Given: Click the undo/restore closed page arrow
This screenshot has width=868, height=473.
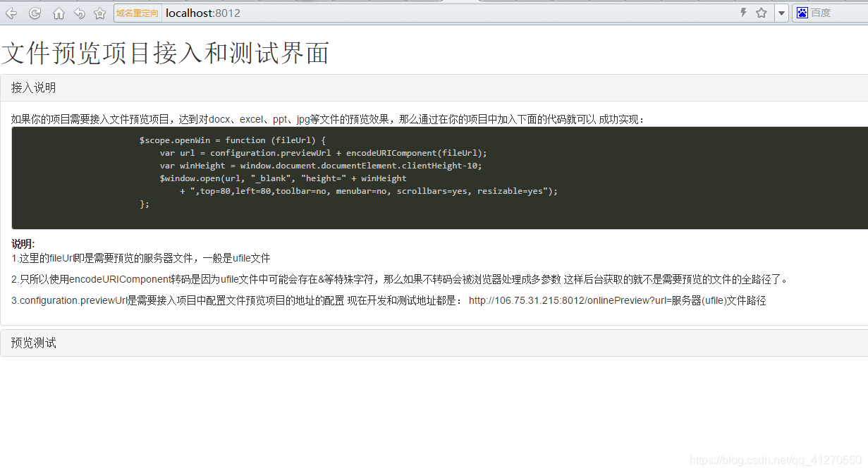Looking at the screenshot, I should pyautogui.click(x=79, y=13).
